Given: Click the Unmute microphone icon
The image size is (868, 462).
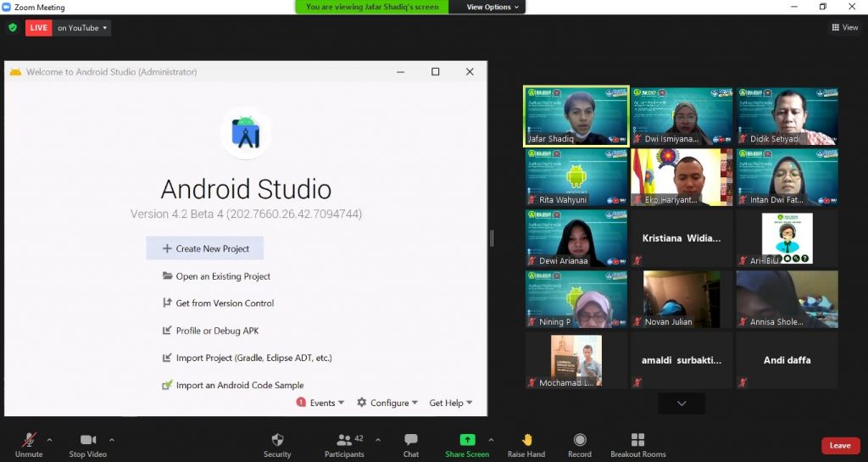Looking at the screenshot, I should coord(29,440).
